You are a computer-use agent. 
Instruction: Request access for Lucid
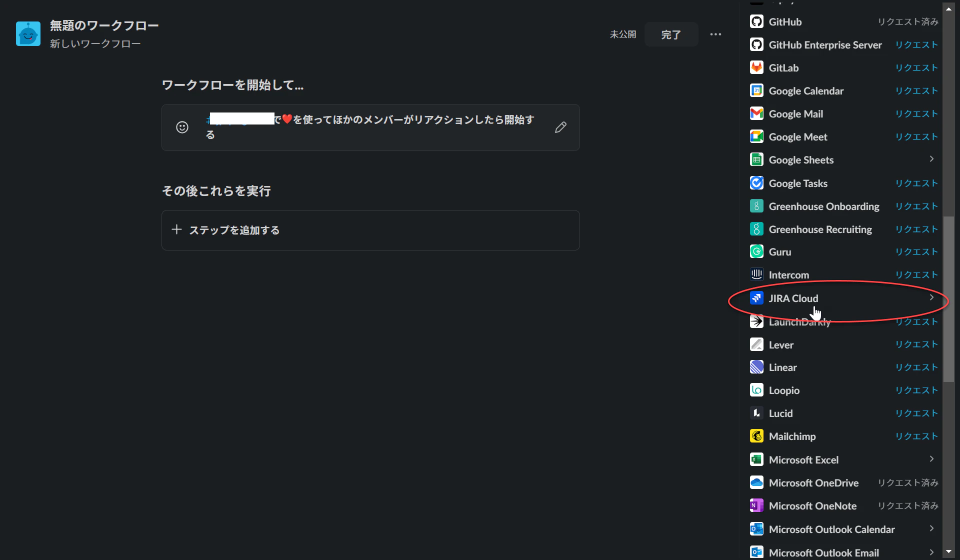(916, 413)
